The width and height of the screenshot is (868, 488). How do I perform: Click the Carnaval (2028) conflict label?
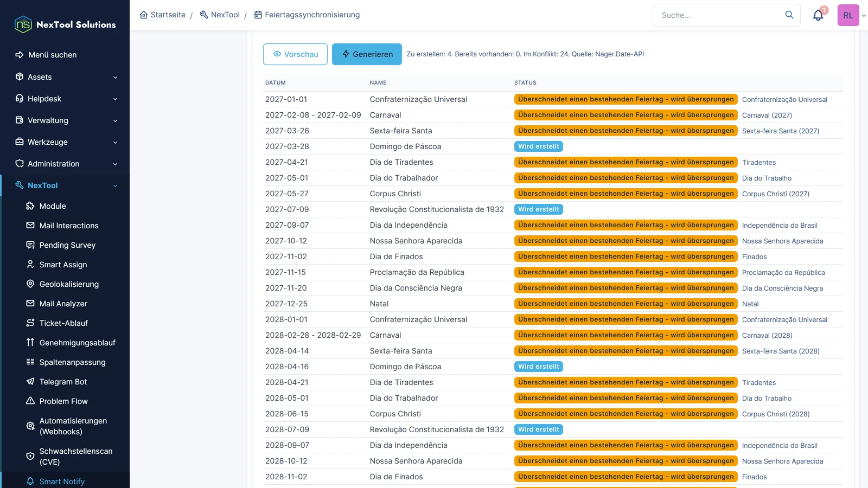[x=767, y=336]
